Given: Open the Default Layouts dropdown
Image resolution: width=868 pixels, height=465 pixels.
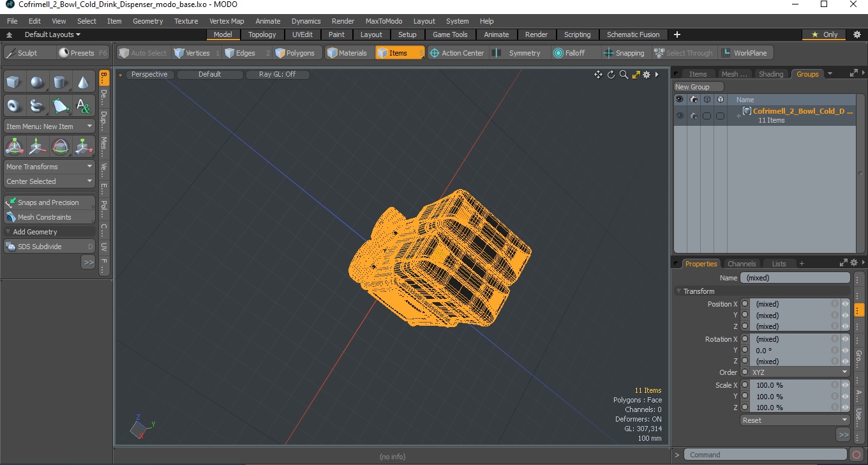Looking at the screenshot, I should pyautogui.click(x=52, y=34).
